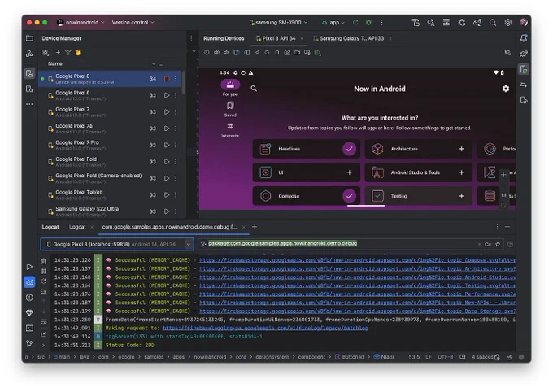Image resolution: width=553 pixels, height=392 pixels.
Task: Open Running Devices icon in right sidebar
Action: tap(524, 69)
